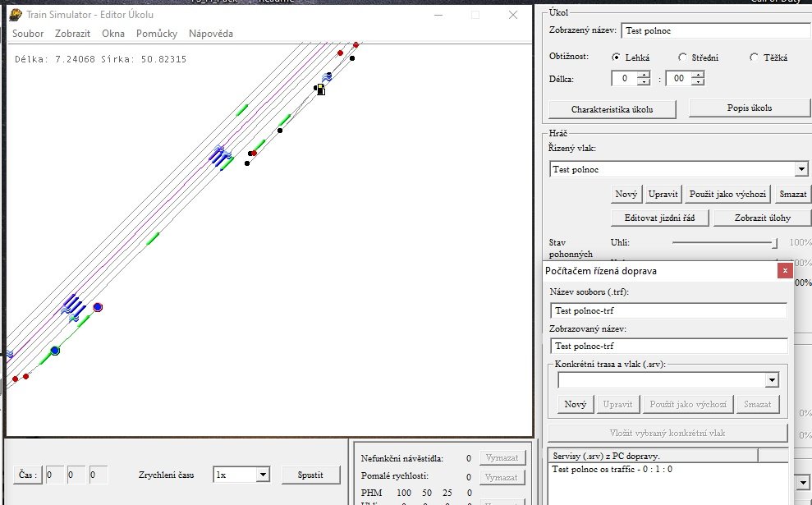812x505 pixels.
Task: Select the Střední difficulty option
Action: pos(682,57)
